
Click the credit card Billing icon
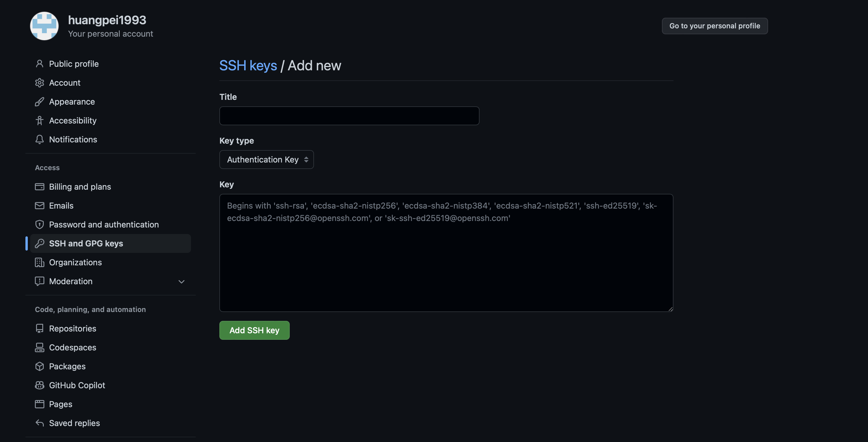point(39,186)
